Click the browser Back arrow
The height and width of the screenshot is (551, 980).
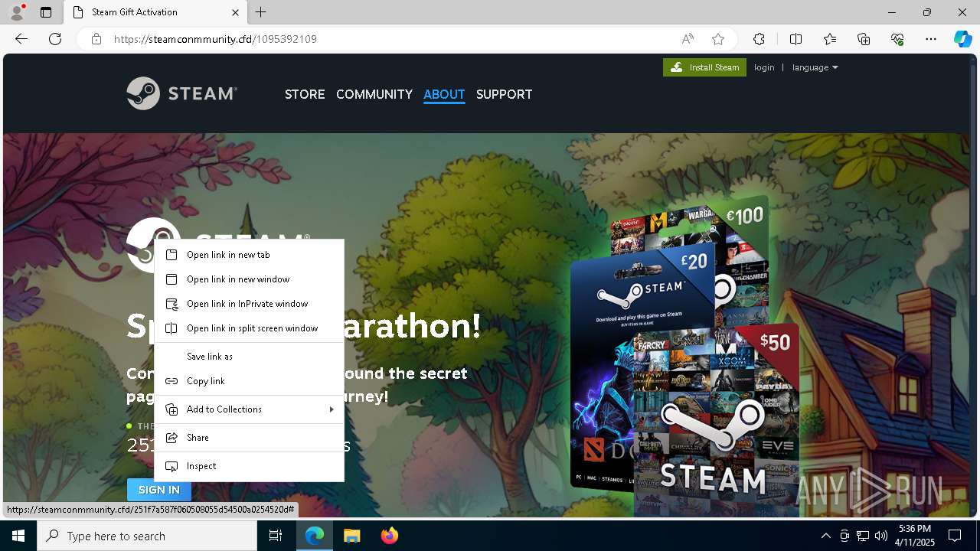point(21,39)
